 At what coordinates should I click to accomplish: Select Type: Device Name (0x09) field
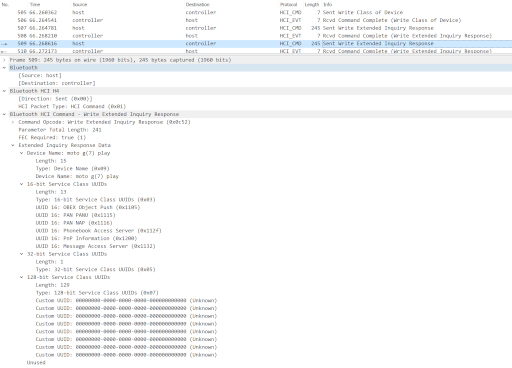coord(72,168)
